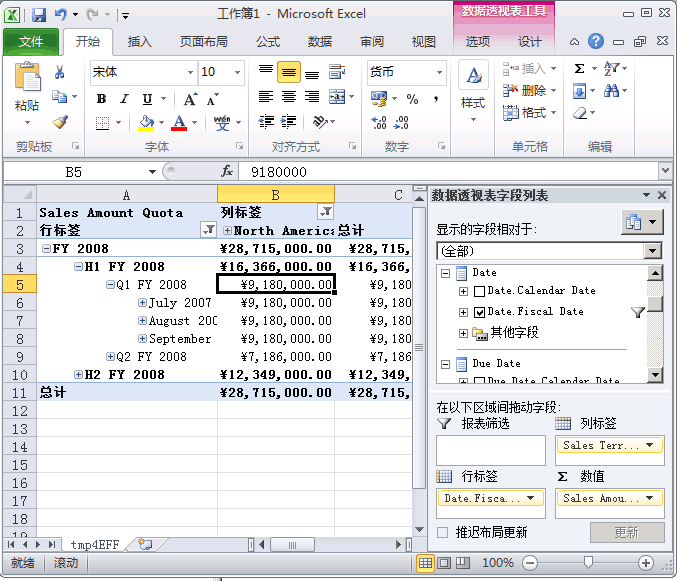Click the middle vertical align icon
677x581 pixels.
click(288, 72)
